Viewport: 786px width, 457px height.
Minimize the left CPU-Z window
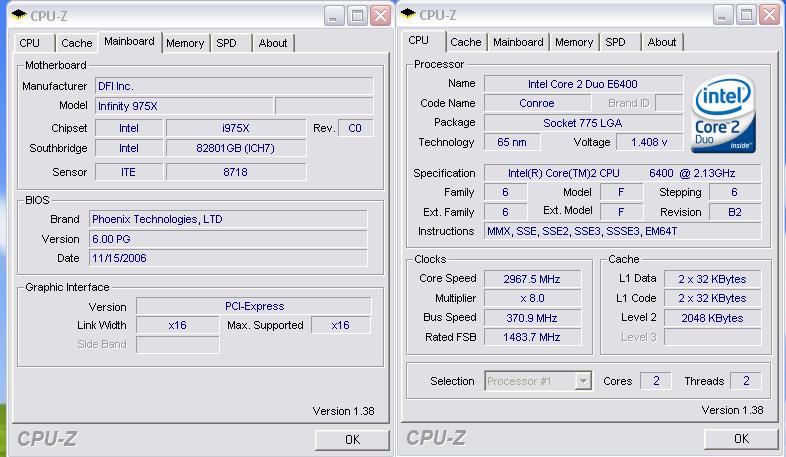coord(333,16)
